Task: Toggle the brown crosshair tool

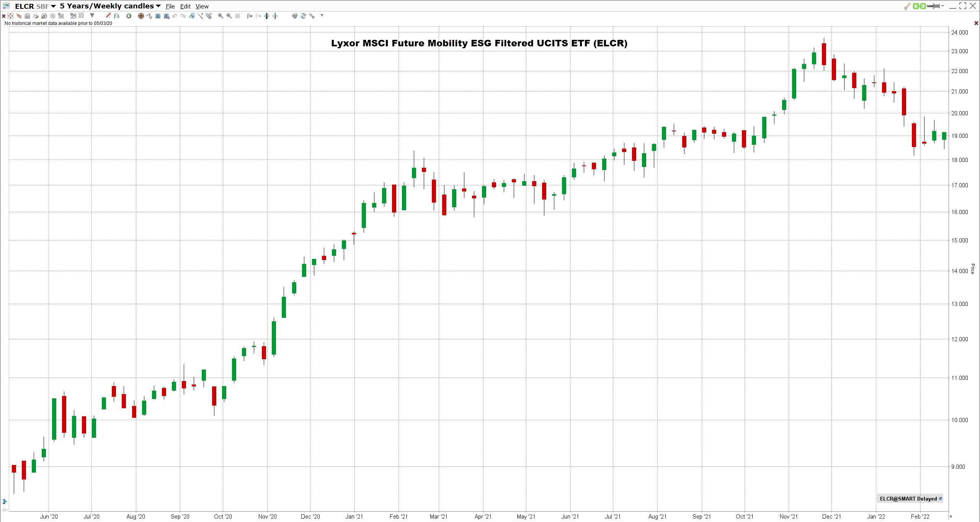Action: point(141,16)
